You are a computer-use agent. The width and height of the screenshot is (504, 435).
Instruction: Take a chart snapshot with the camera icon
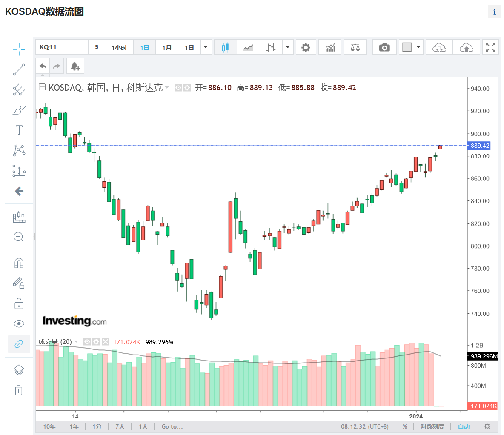[x=384, y=47]
